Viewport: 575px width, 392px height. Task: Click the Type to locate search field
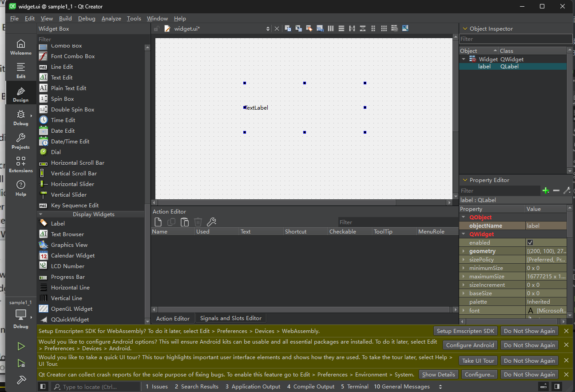[x=97, y=387]
